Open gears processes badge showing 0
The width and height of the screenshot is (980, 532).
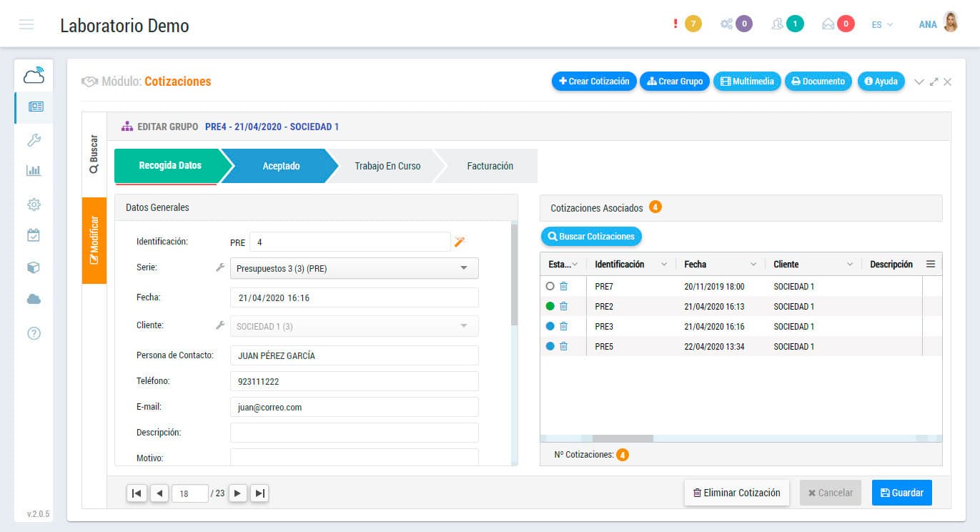point(744,24)
